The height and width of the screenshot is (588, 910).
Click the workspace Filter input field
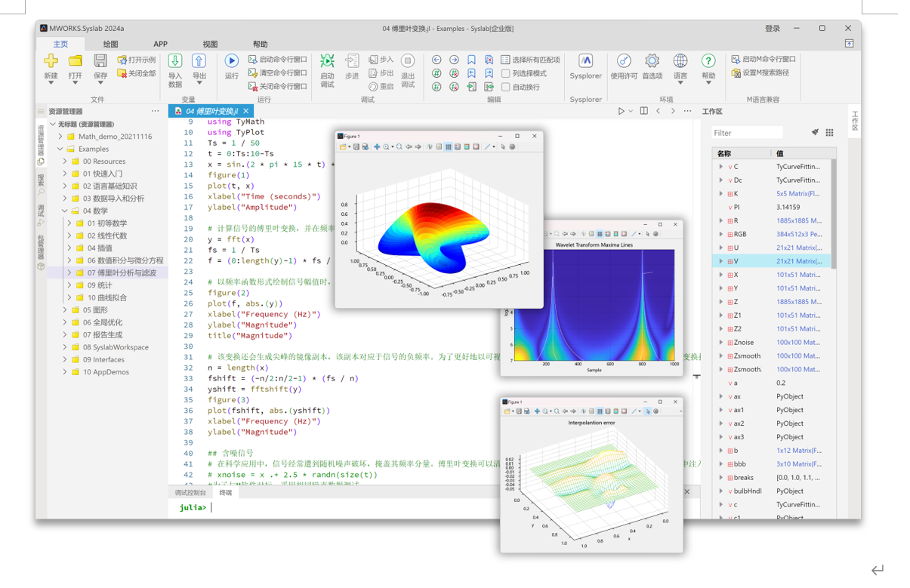click(x=747, y=133)
